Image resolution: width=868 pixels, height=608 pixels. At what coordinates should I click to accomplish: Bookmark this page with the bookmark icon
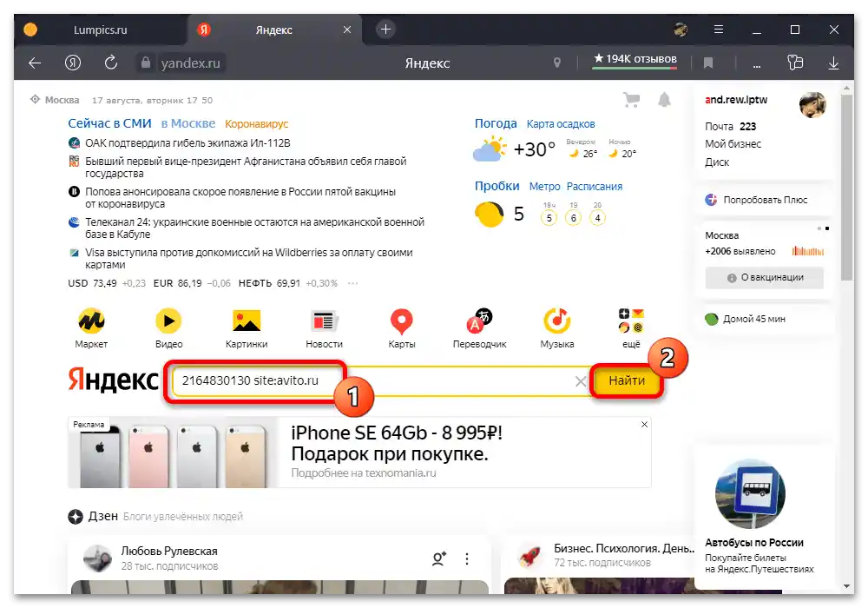pos(708,63)
